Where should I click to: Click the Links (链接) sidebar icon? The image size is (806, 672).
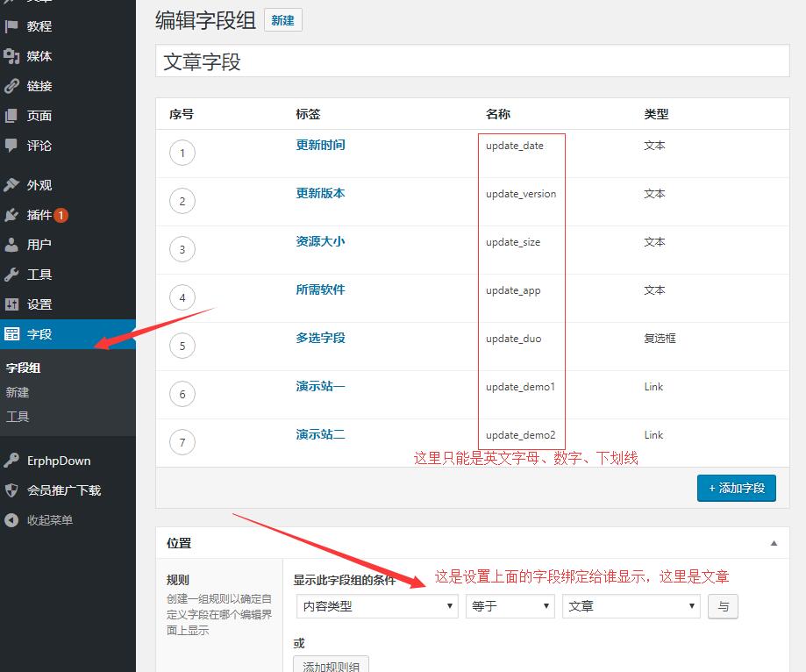(x=11, y=86)
